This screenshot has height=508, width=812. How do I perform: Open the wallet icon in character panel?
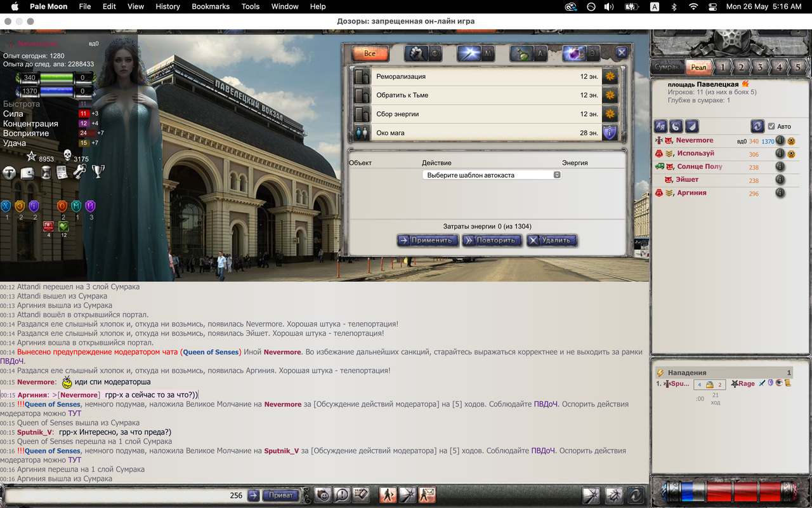click(27, 172)
